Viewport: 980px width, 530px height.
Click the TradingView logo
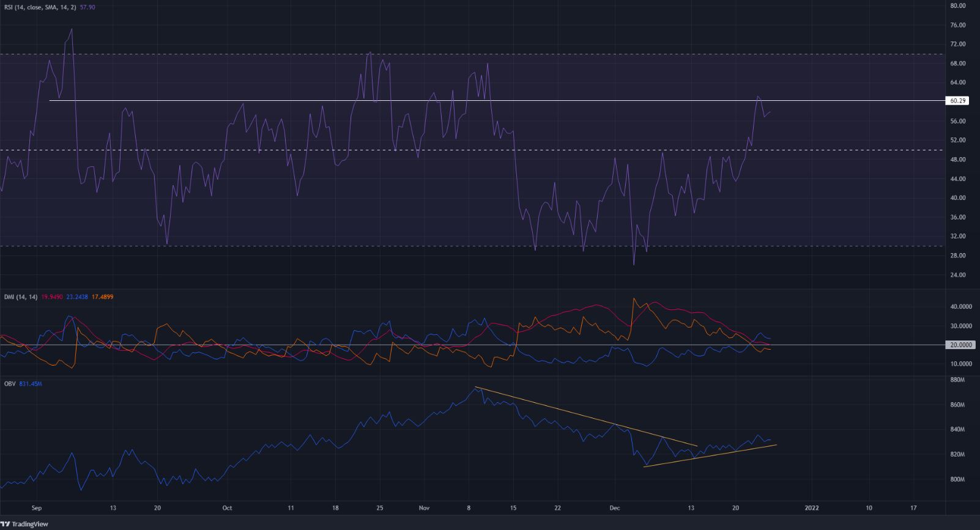[26, 524]
